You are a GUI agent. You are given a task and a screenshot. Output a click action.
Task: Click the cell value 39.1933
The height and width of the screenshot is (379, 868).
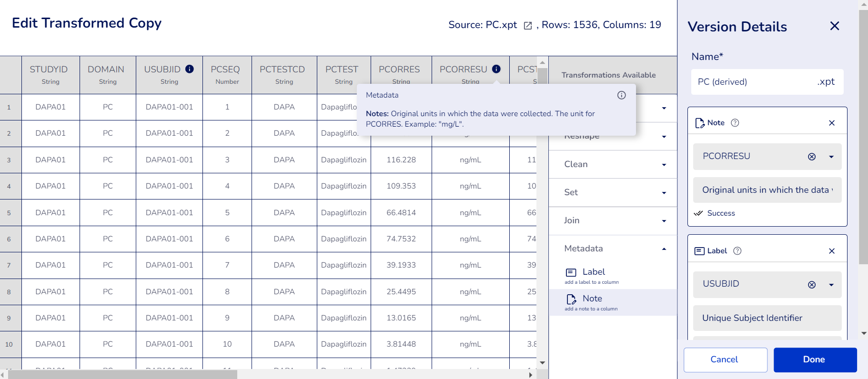[401, 265]
